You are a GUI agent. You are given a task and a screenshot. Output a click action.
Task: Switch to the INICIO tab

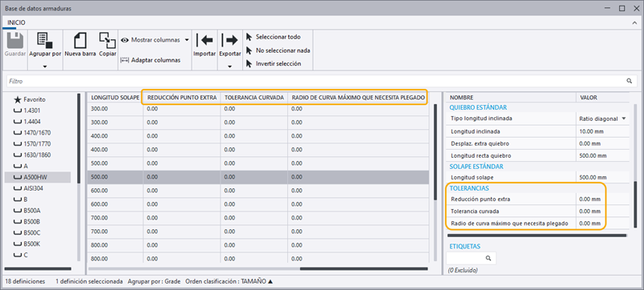[x=16, y=22]
